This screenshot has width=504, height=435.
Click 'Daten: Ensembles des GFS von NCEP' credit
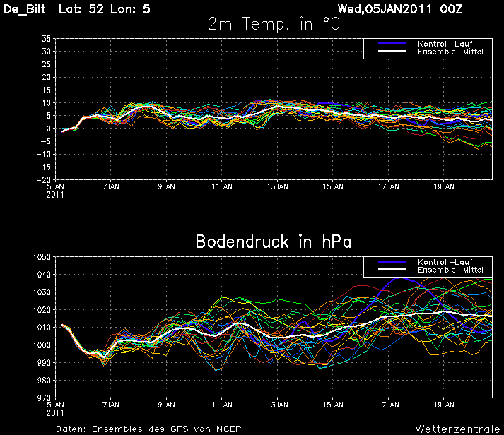point(148,429)
